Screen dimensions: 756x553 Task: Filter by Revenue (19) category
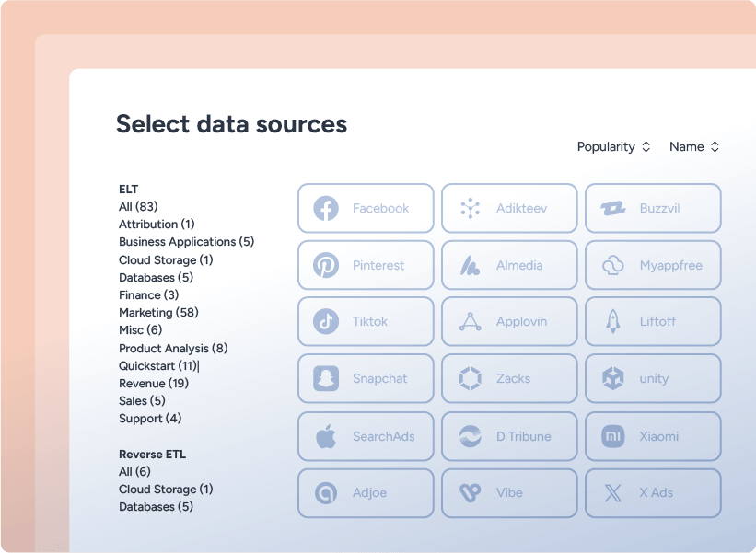154,384
